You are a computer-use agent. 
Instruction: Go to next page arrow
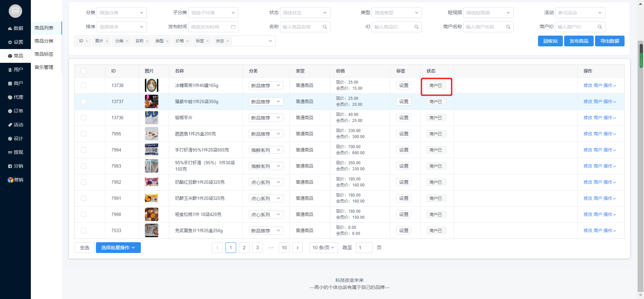(298, 248)
